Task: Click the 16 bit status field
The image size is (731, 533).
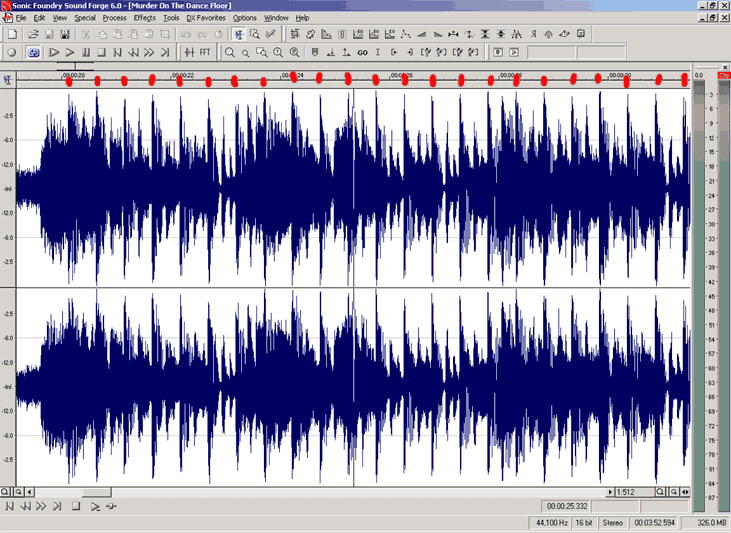Action: pyautogui.click(x=584, y=523)
